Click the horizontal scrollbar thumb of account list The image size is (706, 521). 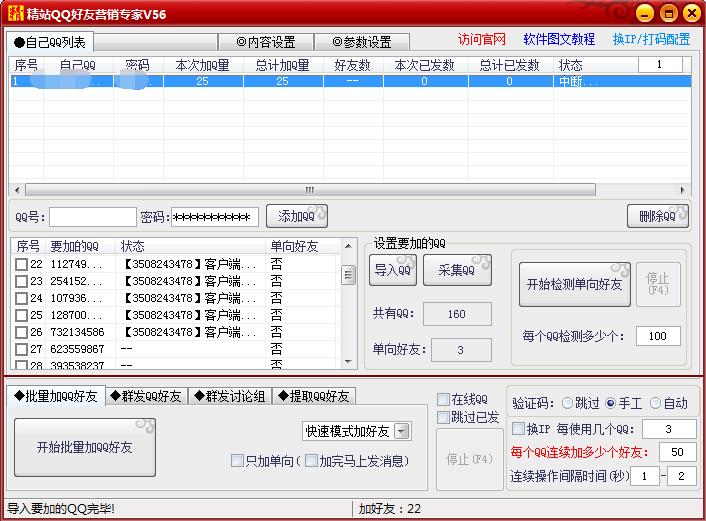click(310, 190)
